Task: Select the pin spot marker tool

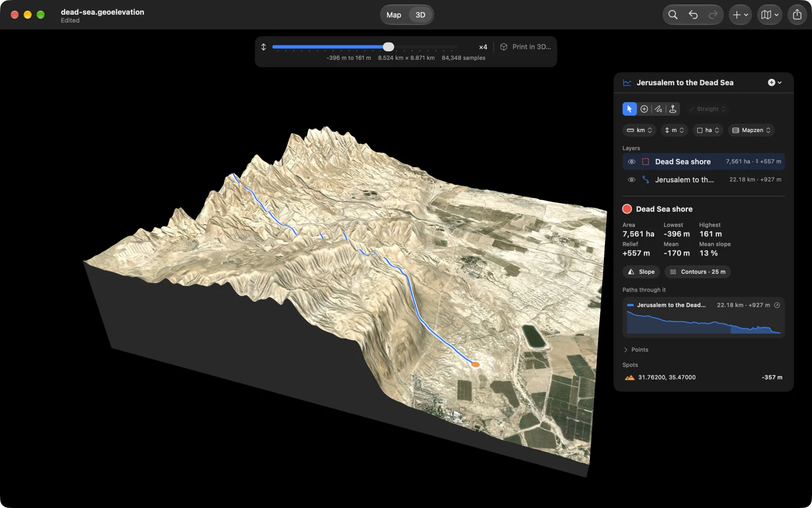Action: [x=672, y=109]
